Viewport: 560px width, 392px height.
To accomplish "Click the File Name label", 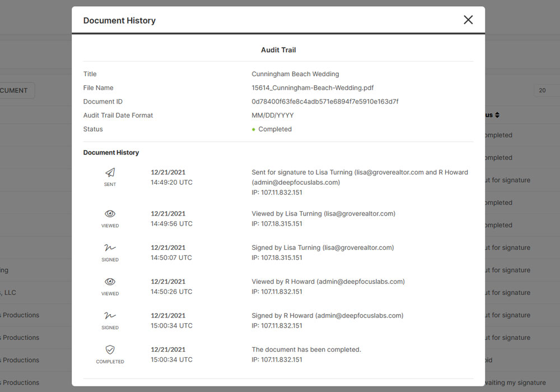I will (98, 88).
